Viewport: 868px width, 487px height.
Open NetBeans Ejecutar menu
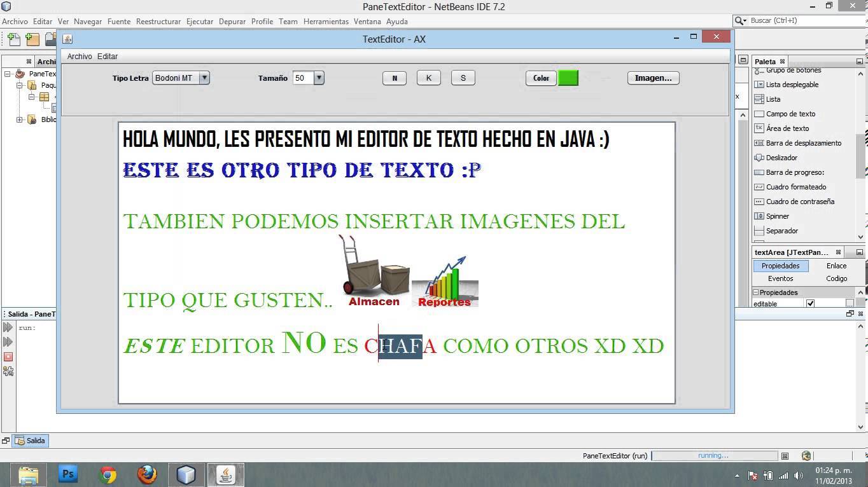200,22
